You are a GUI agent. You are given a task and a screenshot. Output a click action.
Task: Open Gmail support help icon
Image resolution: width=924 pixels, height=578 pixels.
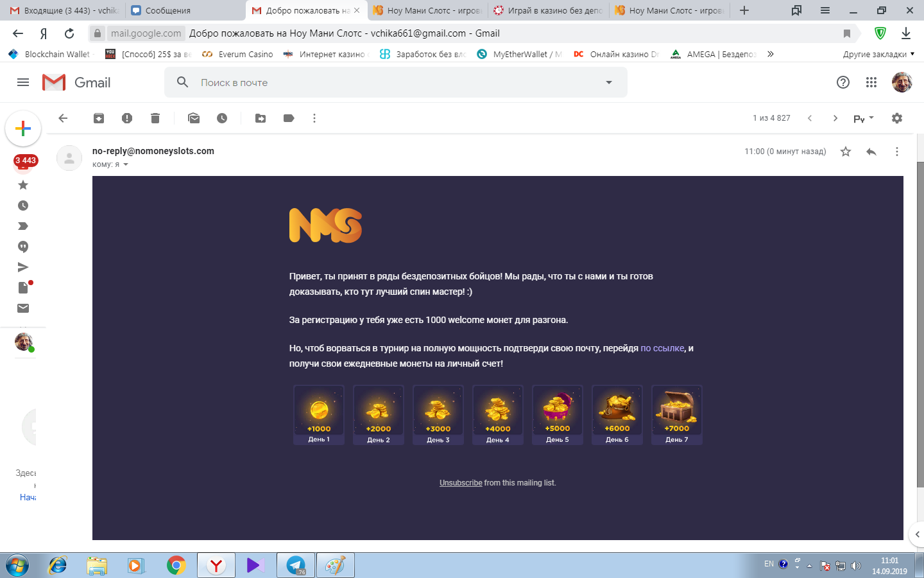[843, 82]
